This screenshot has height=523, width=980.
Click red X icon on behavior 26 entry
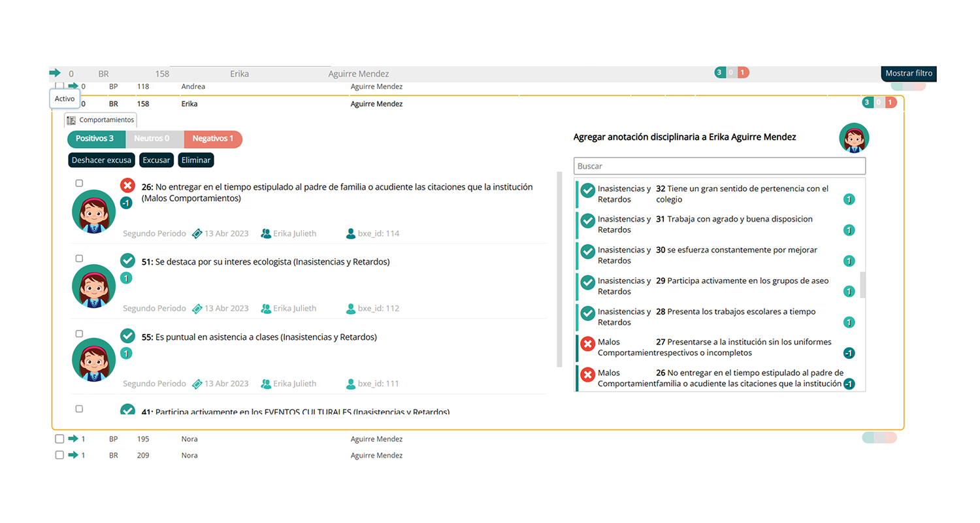tap(127, 186)
